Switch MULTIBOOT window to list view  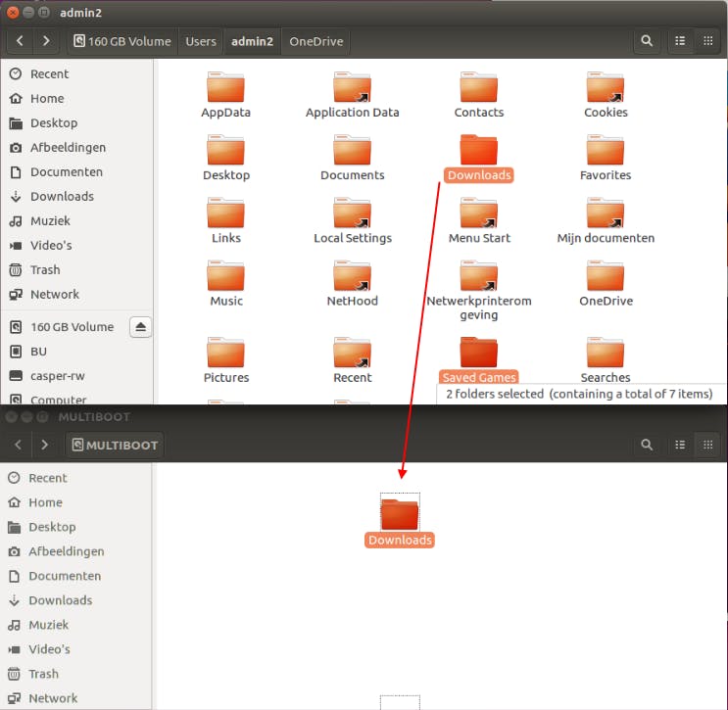680,445
